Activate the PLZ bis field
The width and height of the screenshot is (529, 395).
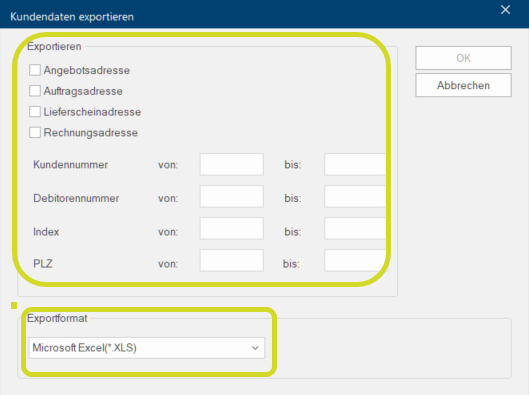(x=355, y=260)
